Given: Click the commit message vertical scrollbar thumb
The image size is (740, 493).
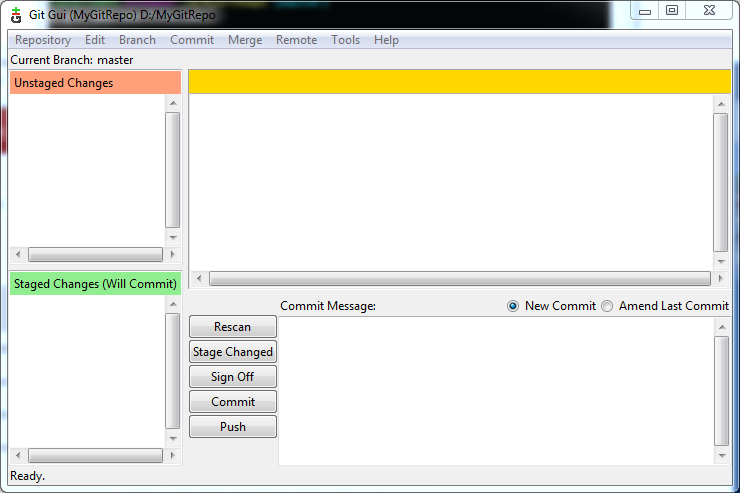Looking at the screenshot, I should (x=722, y=391).
